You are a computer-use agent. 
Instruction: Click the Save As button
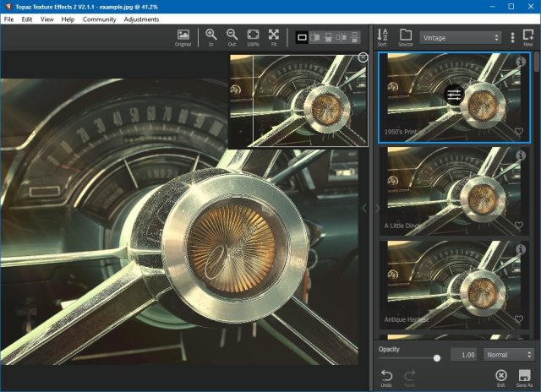pos(524,377)
